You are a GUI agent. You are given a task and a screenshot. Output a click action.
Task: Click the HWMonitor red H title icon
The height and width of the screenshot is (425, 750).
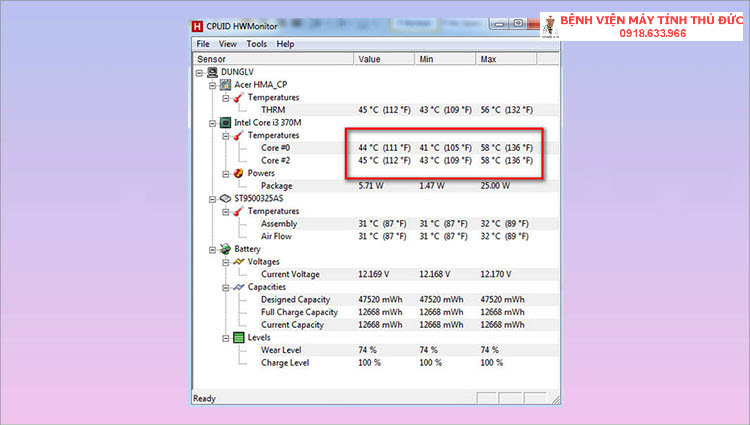click(197, 26)
